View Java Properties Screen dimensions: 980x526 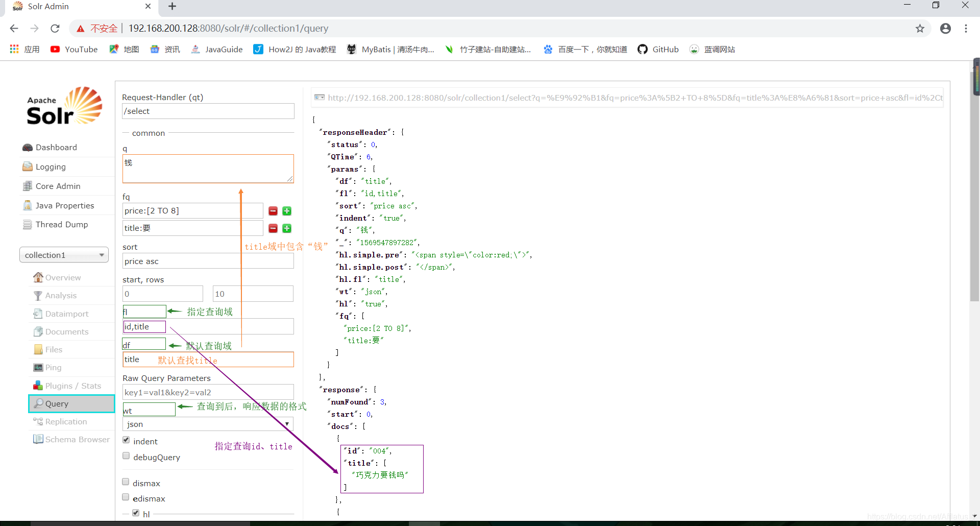64,205
